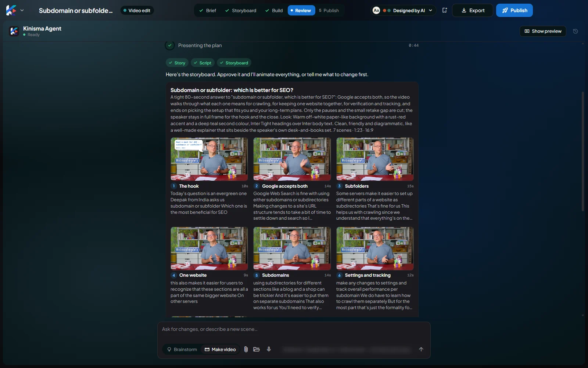This screenshot has width=588, height=368.
Task: Start voice input with the microphone icon
Action: [269, 349]
